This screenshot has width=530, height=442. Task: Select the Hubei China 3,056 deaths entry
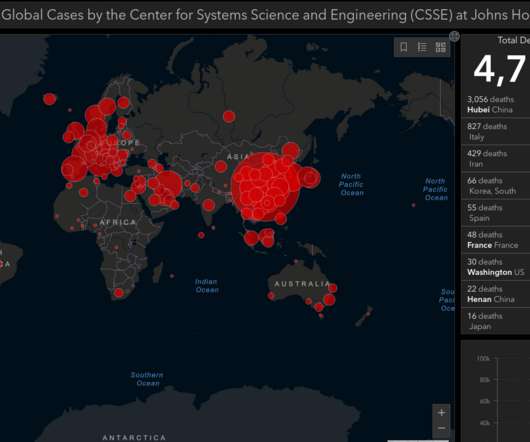click(x=496, y=104)
